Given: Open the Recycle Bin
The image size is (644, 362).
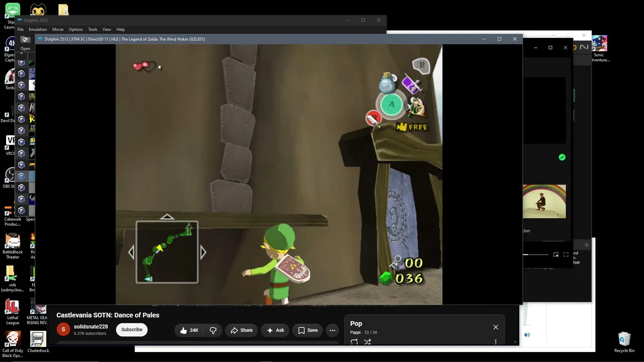Looking at the screenshot, I should pyautogui.click(x=624, y=342).
